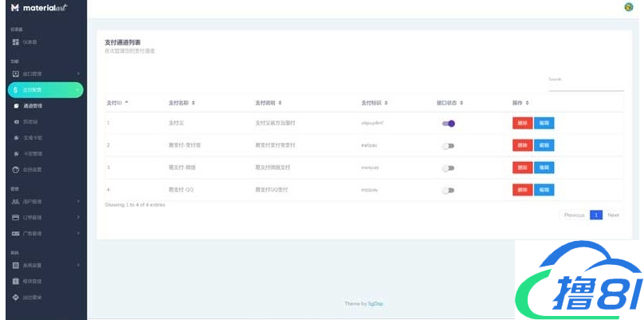This screenshot has height=320, width=644.
Task: Enable the status toggle for payment ID 2
Action: tap(448, 146)
